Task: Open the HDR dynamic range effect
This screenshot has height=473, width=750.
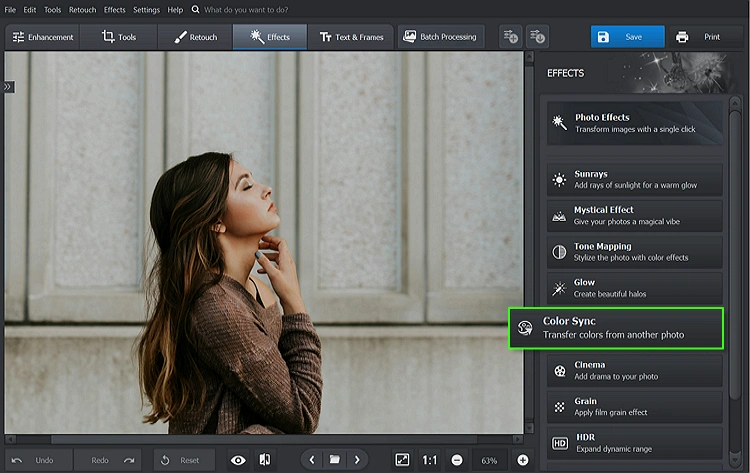Action: (634, 443)
